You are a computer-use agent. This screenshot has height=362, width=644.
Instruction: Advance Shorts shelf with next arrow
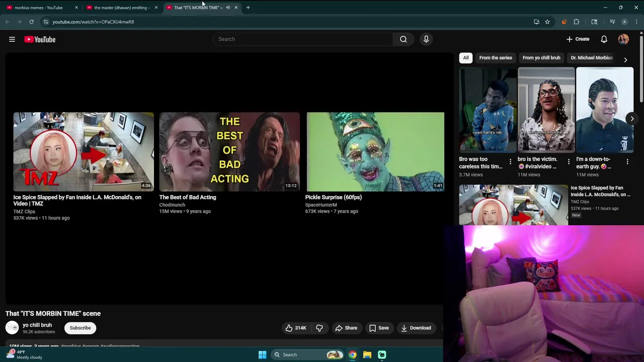click(x=632, y=119)
